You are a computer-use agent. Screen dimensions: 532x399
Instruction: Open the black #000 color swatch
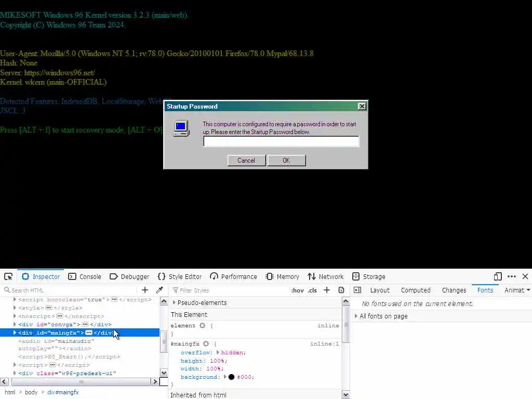tap(231, 377)
